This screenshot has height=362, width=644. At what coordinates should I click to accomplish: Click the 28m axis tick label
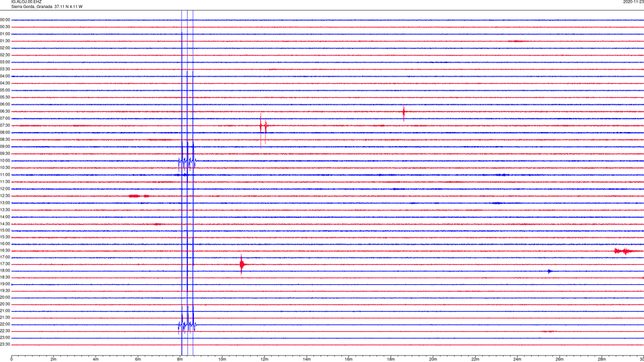(602, 359)
